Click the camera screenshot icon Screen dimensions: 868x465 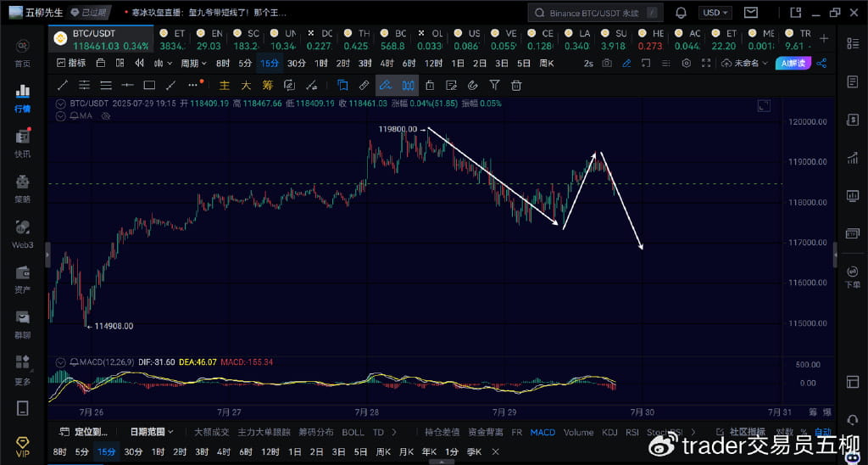pos(607,63)
